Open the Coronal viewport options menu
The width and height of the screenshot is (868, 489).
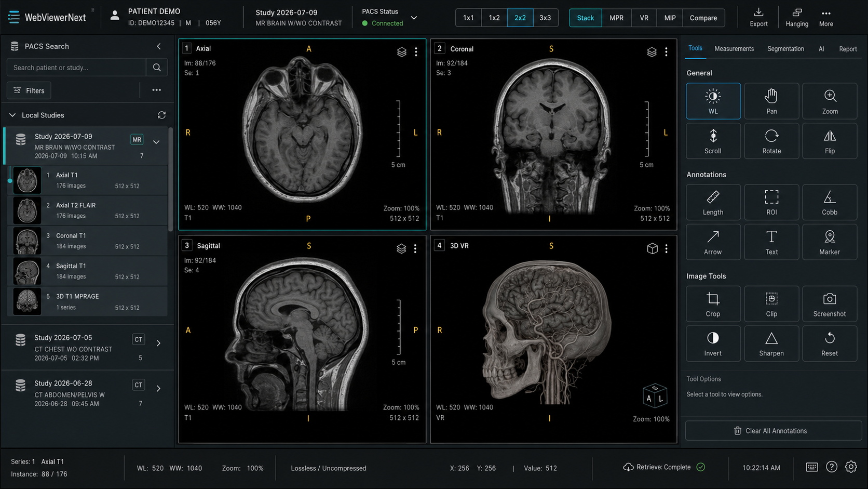[x=666, y=52]
